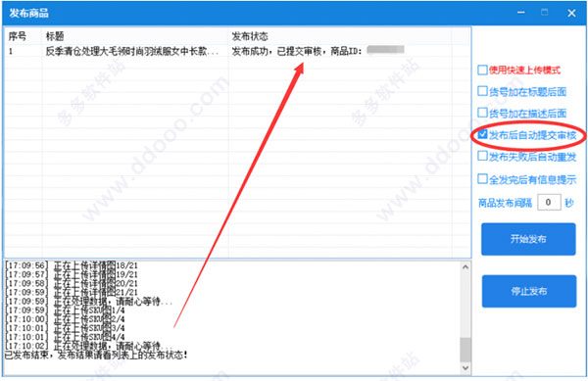The width and height of the screenshot is (588, 381).
Task: Click the log line 正在上传详情图18/21
Action: coord(72,265)
